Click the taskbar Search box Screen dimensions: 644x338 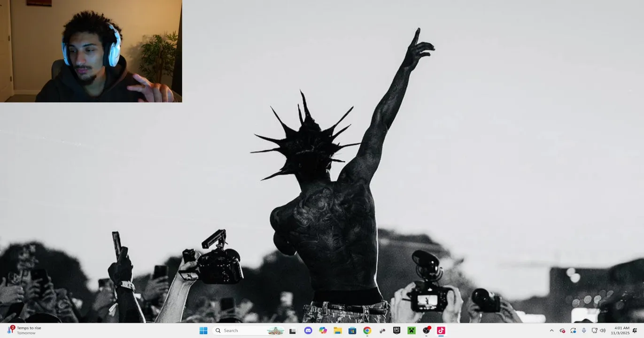[x=249, y=330]
